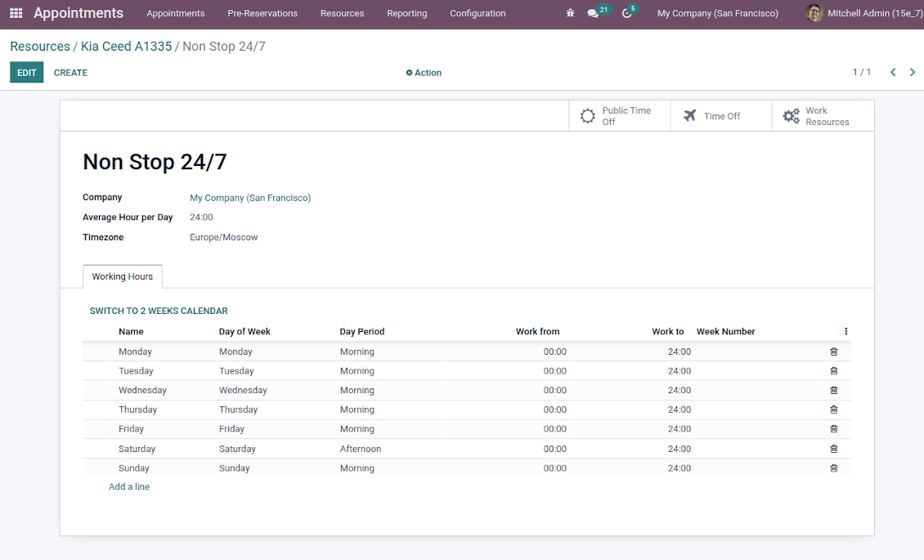Expand the Action dropdown
Viewport: 924px width, 560px height.
point(424,73)
